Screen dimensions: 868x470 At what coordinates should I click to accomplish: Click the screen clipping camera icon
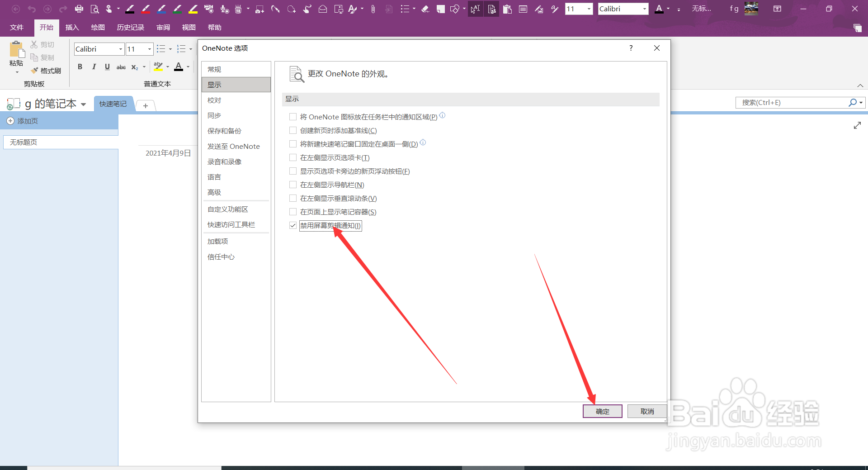(x=259, y=9)
